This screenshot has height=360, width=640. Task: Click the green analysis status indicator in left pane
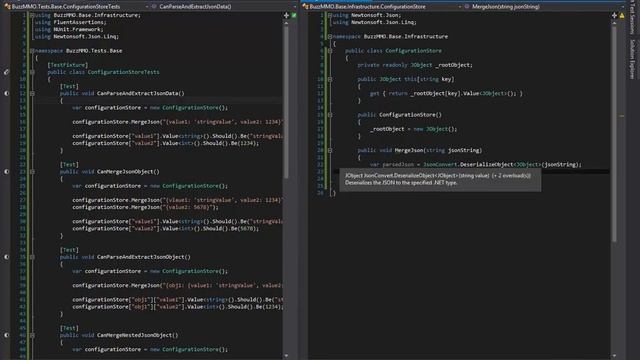tap(294, 15)
